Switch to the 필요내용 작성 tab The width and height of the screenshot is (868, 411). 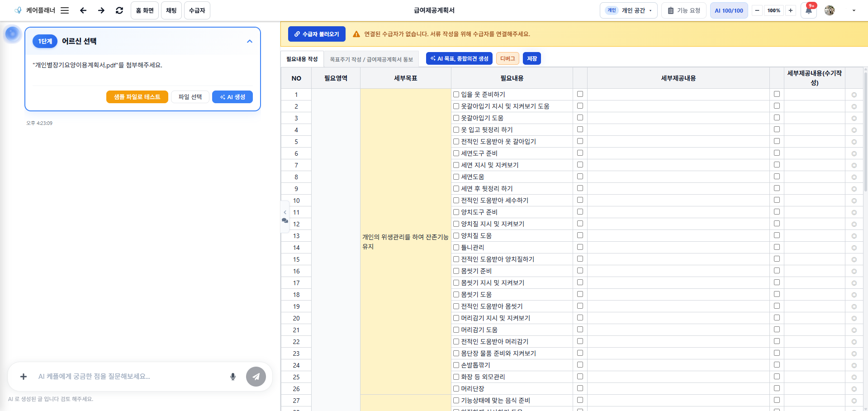[302, 59]
